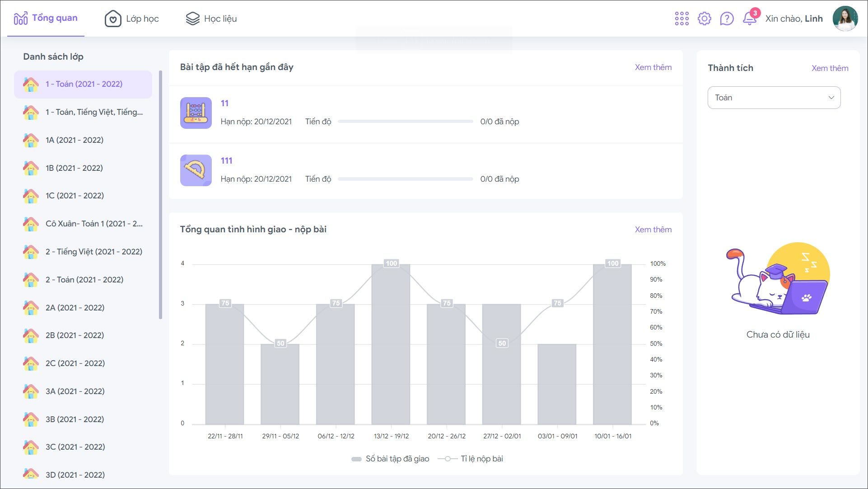Click Linh's profile avatar
The width and height of the screenshot is (868, 489).
coord(845,19)
